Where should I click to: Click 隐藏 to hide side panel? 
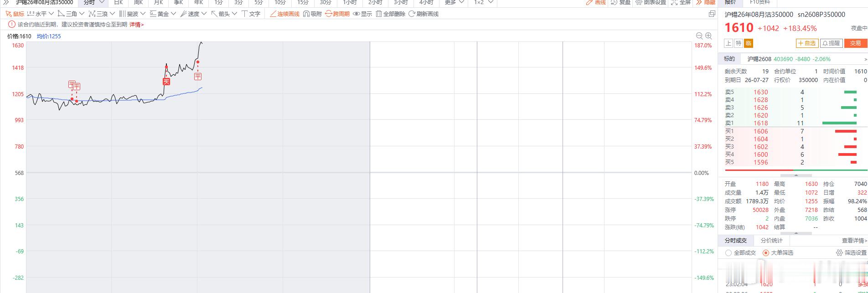705,2
